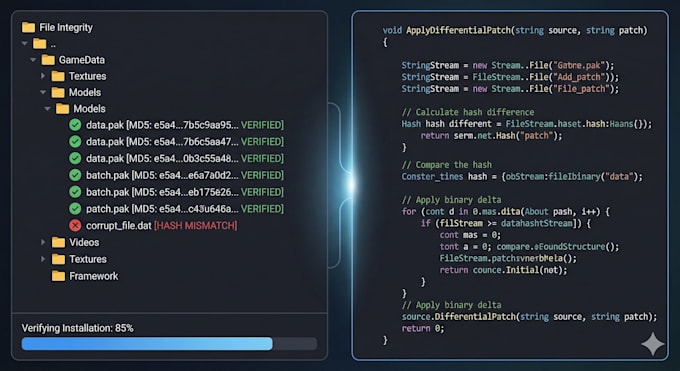Expand the Textures folder below Videos
The image size is (680, 371).
tap(43, 259)
